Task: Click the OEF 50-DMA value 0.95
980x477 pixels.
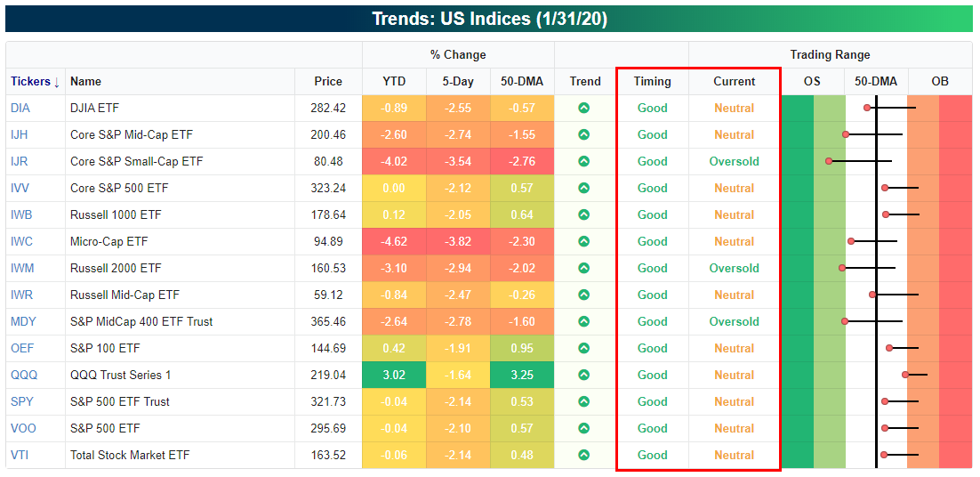Action: (x=522, y=348)
